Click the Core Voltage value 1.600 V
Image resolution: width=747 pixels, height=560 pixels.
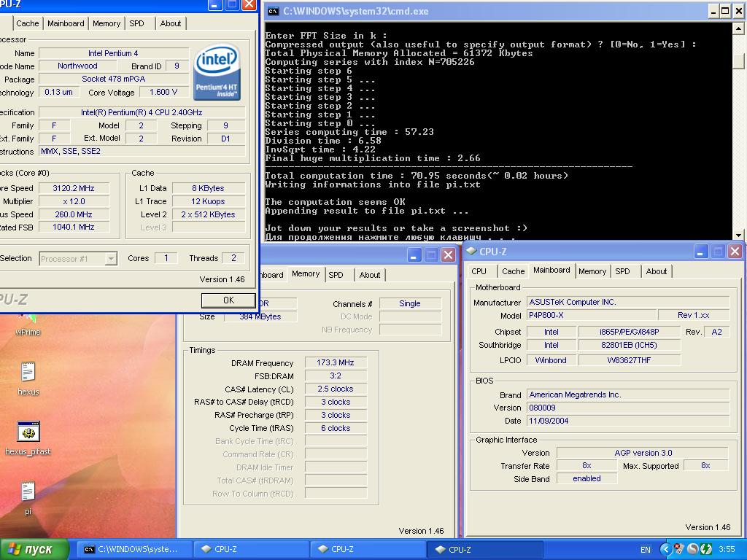tap(163, 92)
